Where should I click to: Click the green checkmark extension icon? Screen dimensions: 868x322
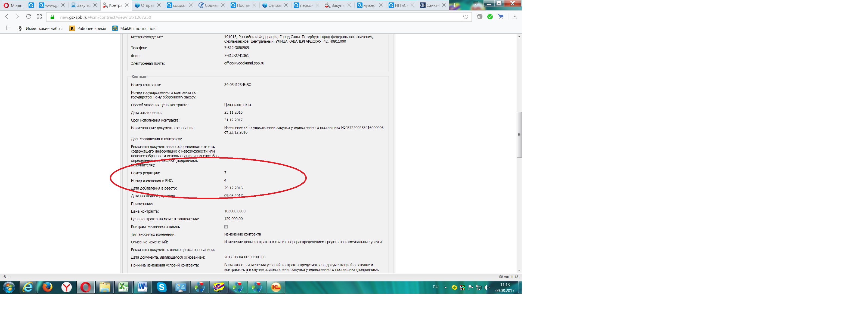click(490, 17)
